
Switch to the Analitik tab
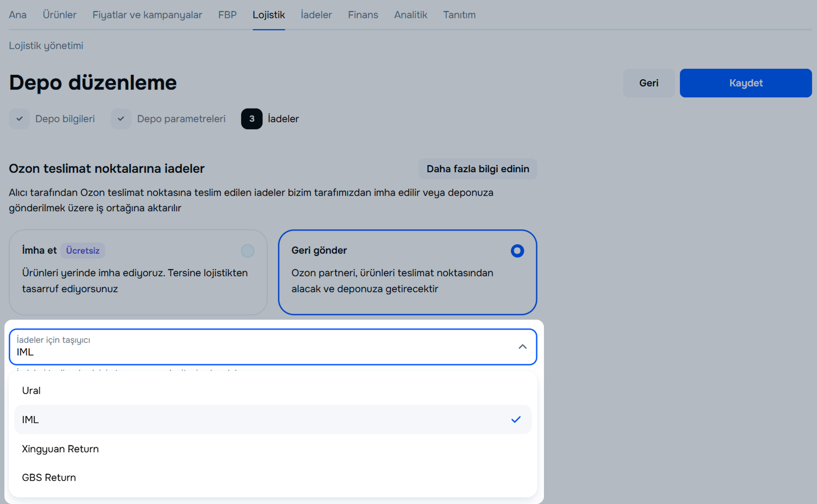[410, 15]
